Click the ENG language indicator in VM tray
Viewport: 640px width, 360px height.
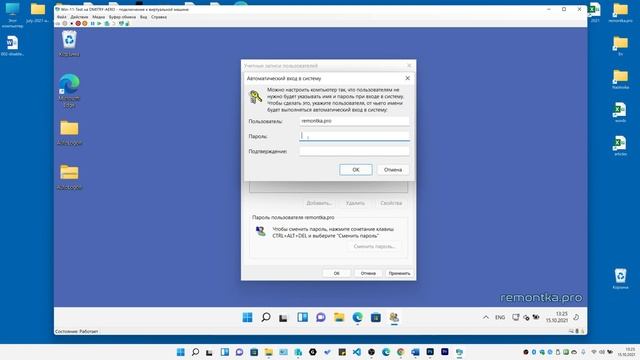pos(500,317)
